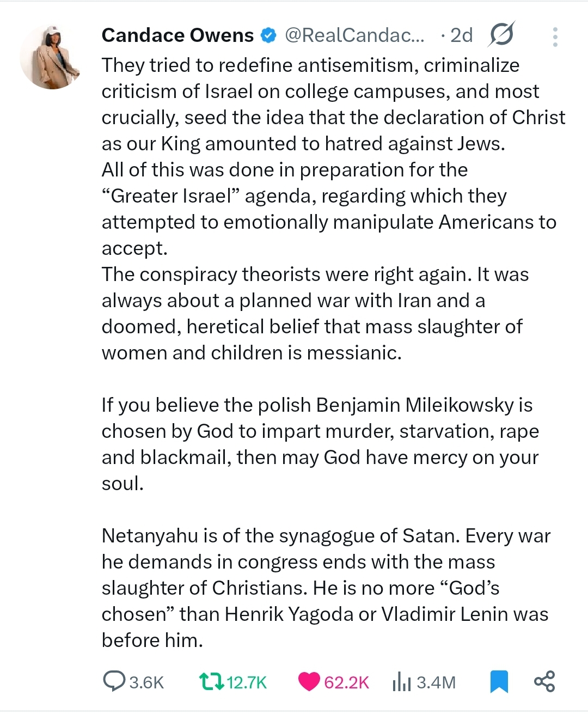Viewport: 588px width, 714px height.
Task: Click the 12.7K retweet count
Action: click(x=247, y=682)
